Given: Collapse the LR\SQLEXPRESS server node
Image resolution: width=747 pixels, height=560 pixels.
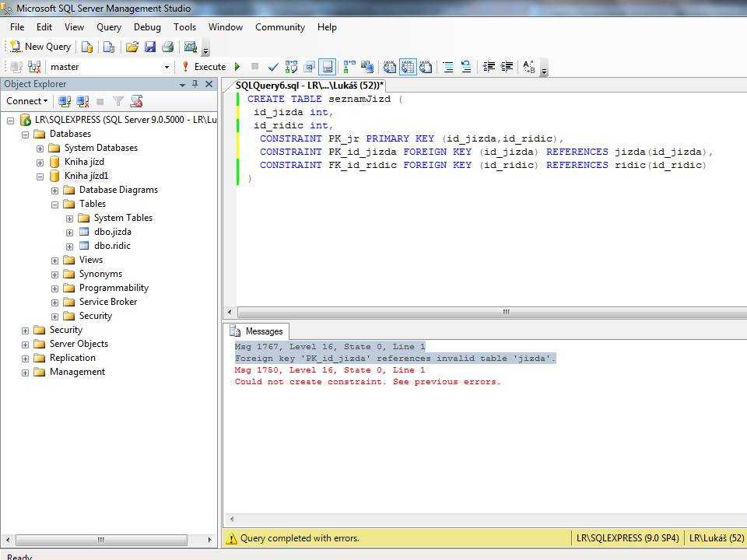Looking at the screenshot, I should pos(10,121).
